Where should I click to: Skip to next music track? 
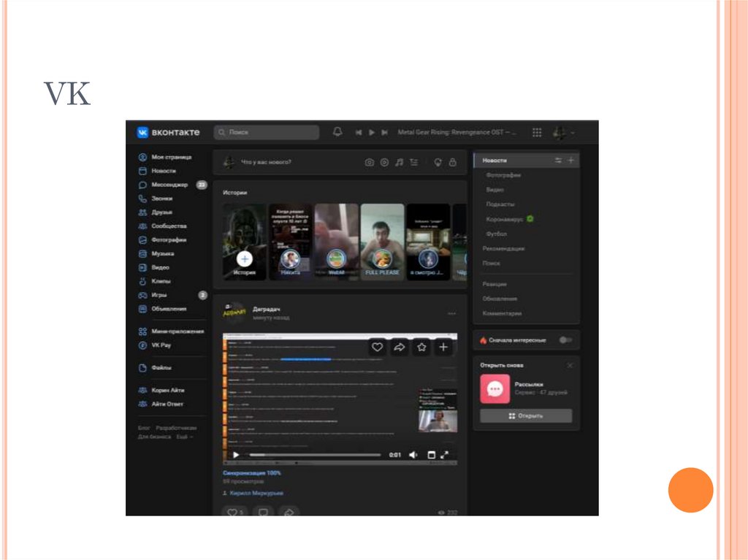(384, 132)
